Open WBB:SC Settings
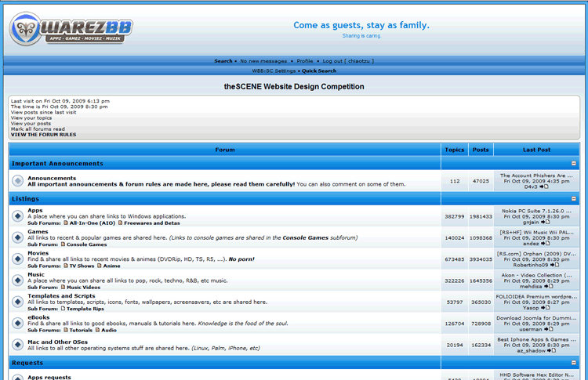Viewport: 588px width, 380px height. [274, 71]
